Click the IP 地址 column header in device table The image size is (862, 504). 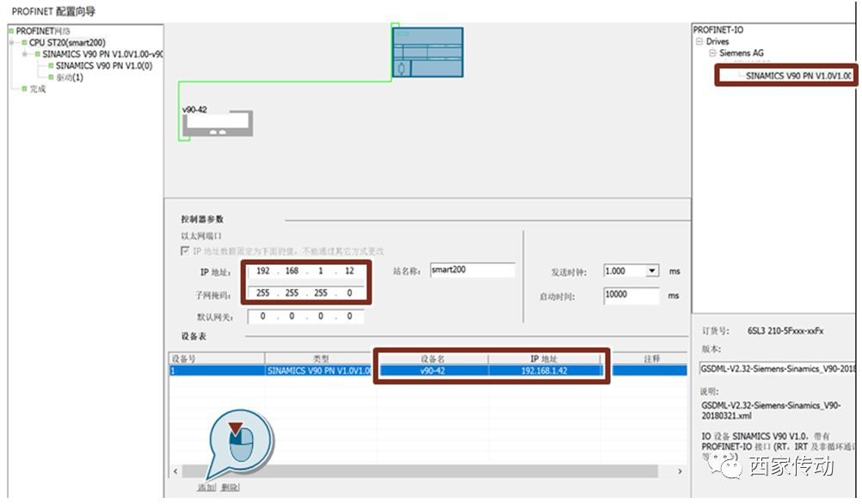click(x=544, y=359)
